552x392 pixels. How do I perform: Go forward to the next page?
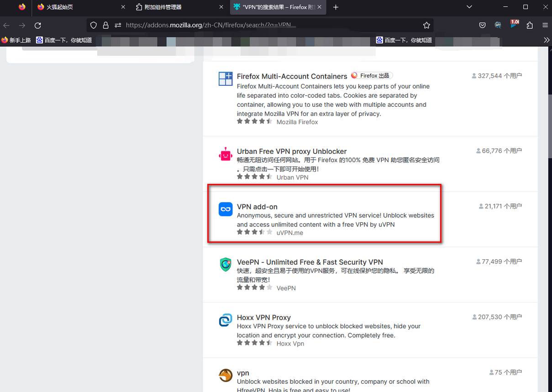[x=22, y=25]
